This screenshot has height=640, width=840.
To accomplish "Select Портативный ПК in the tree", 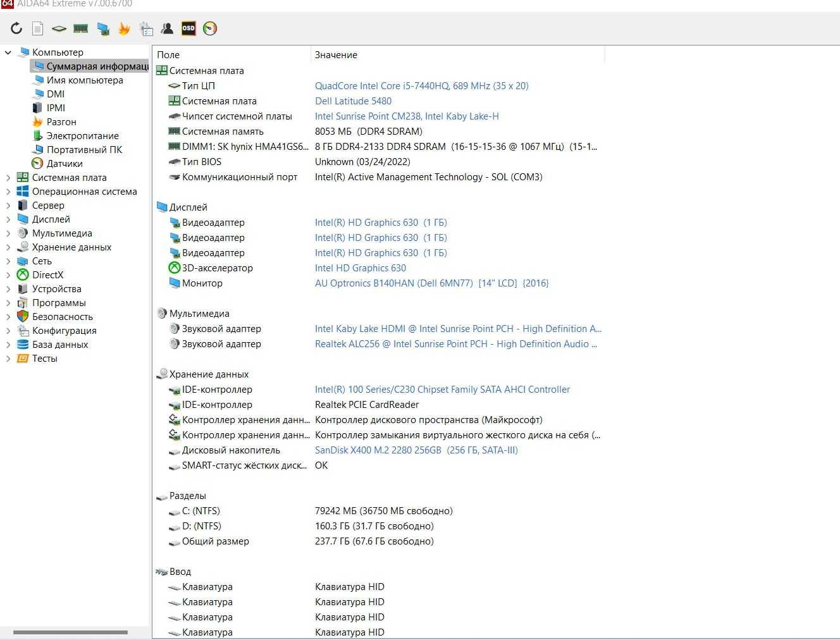I will pos(84,150).
